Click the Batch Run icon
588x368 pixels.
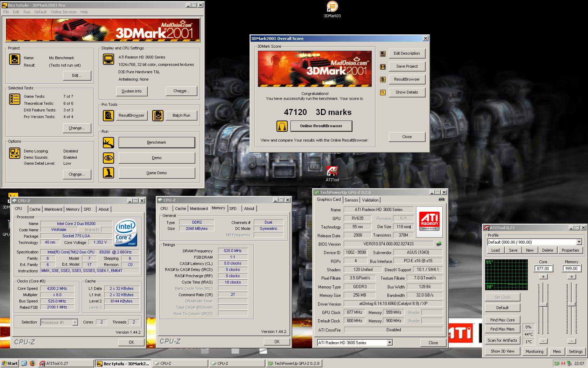click(158, 115)
